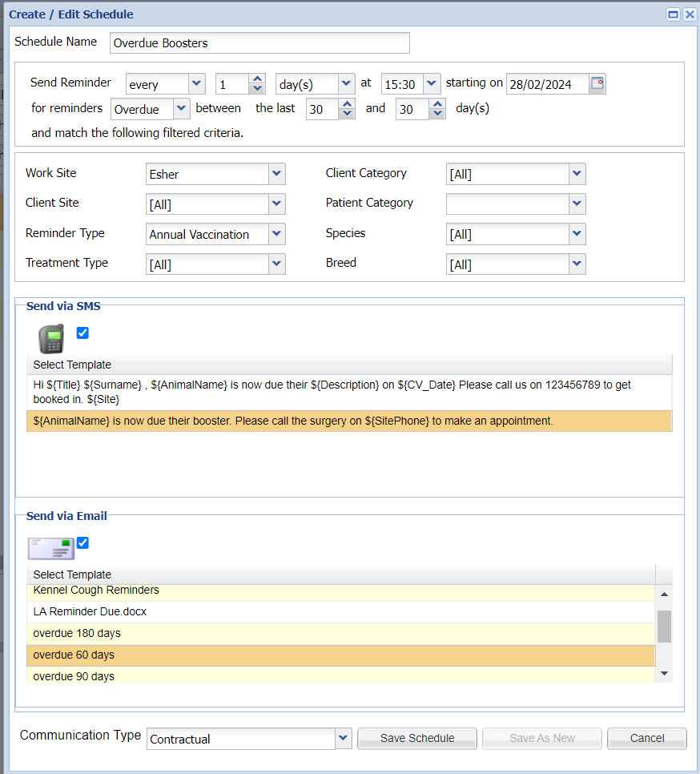Click the Save Schedule button
700x774 pixels.
tap(416, 738)
